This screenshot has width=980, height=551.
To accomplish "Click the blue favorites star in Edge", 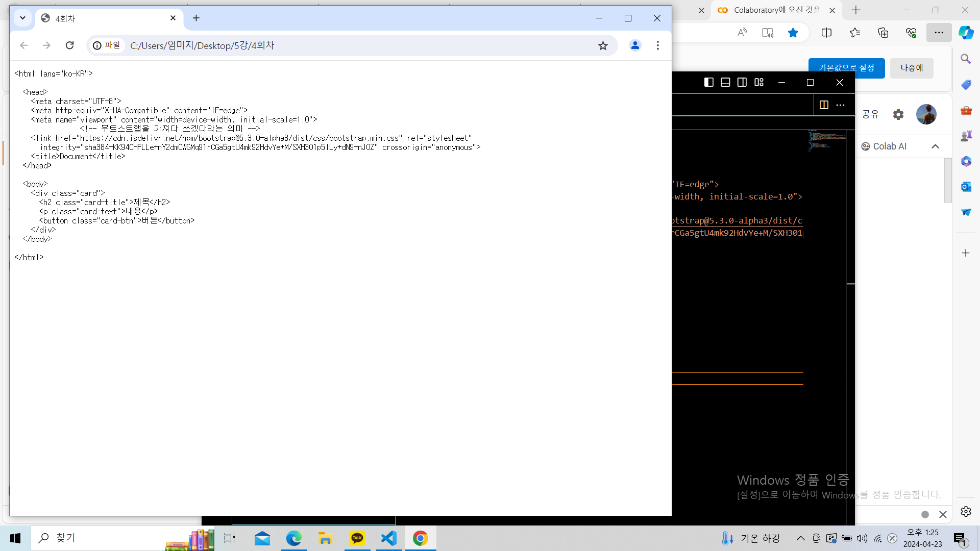I will [793, 33].
